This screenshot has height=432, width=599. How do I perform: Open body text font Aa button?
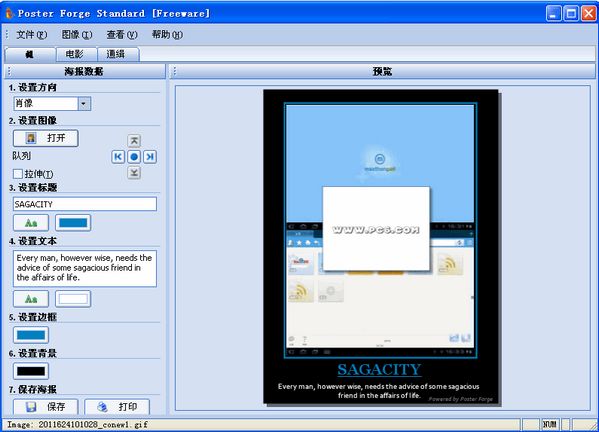coord(31,299)
